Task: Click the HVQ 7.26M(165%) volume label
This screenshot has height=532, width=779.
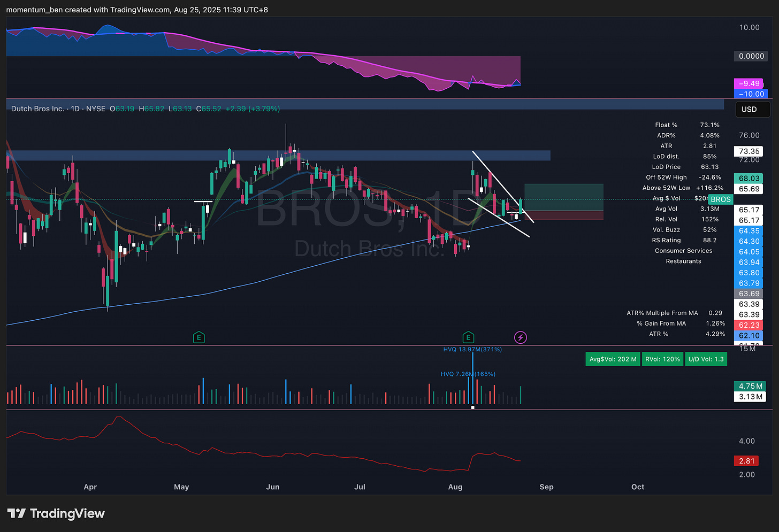Action: [x=468, y=374]
